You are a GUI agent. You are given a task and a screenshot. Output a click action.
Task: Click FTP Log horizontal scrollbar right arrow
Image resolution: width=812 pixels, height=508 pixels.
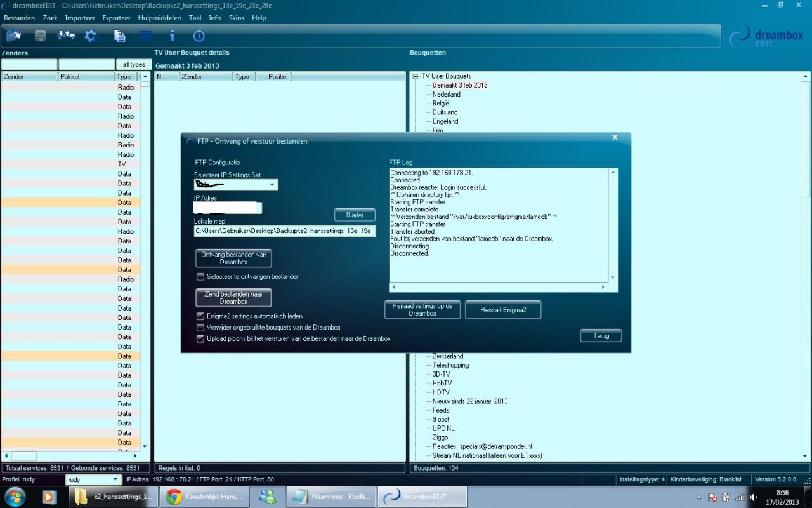click(x=603, y=287)
